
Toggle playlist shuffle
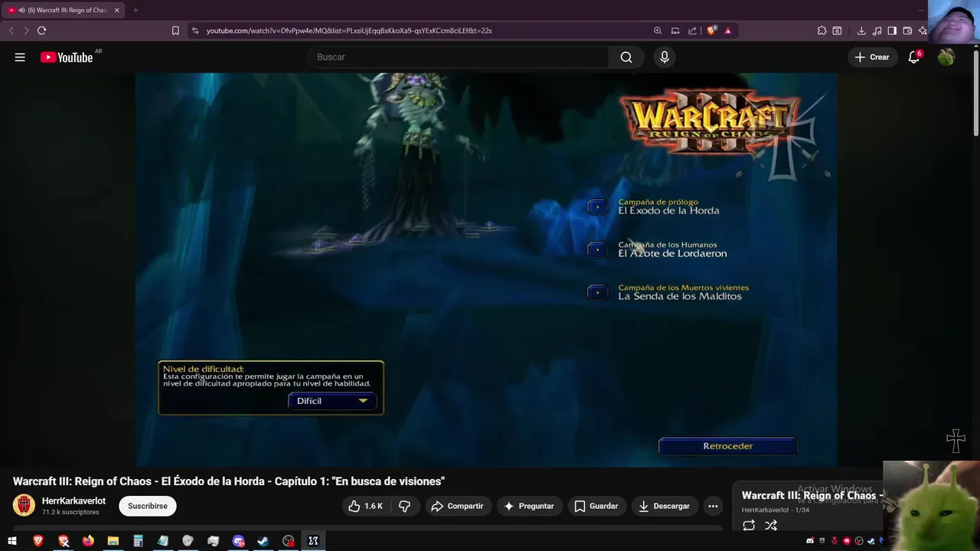click(771, 525)
